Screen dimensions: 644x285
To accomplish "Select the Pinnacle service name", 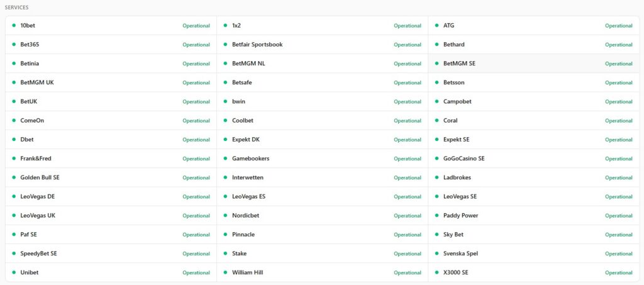I will click(243, 235).
